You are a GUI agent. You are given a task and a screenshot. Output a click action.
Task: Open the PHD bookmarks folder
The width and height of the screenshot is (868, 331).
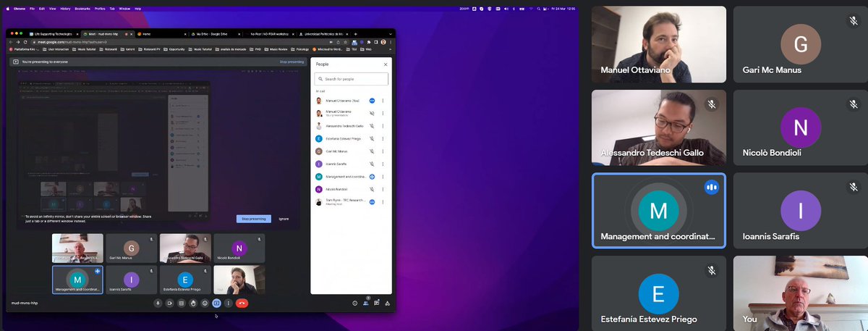coord(255,49)
